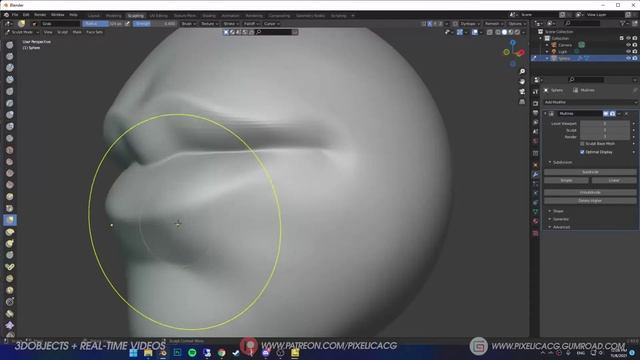Select the Draw sculpt brush
Viewport: 640px width, 360px height.
click(x=10, y=44)
